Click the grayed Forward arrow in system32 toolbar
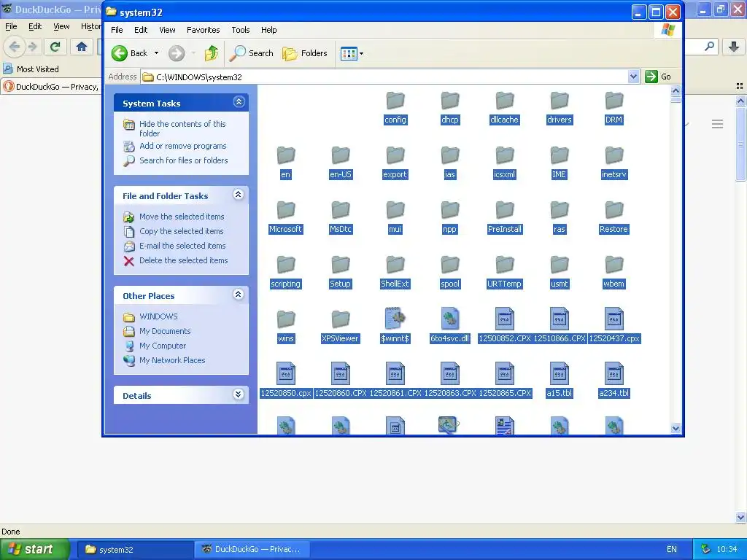 tap(177, 53)
